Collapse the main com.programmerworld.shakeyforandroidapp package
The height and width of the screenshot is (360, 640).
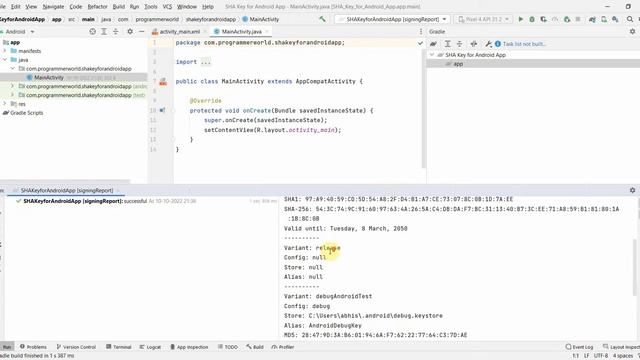coord(13,69)
